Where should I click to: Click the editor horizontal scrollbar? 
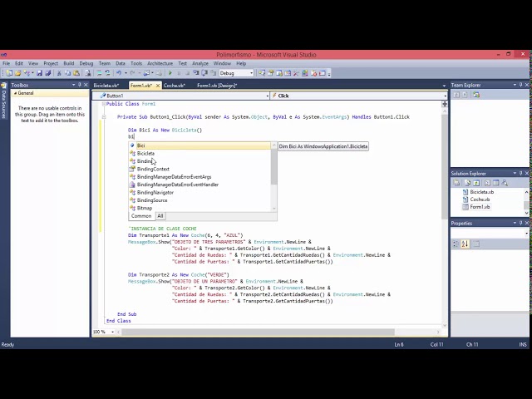coord(258,332)
